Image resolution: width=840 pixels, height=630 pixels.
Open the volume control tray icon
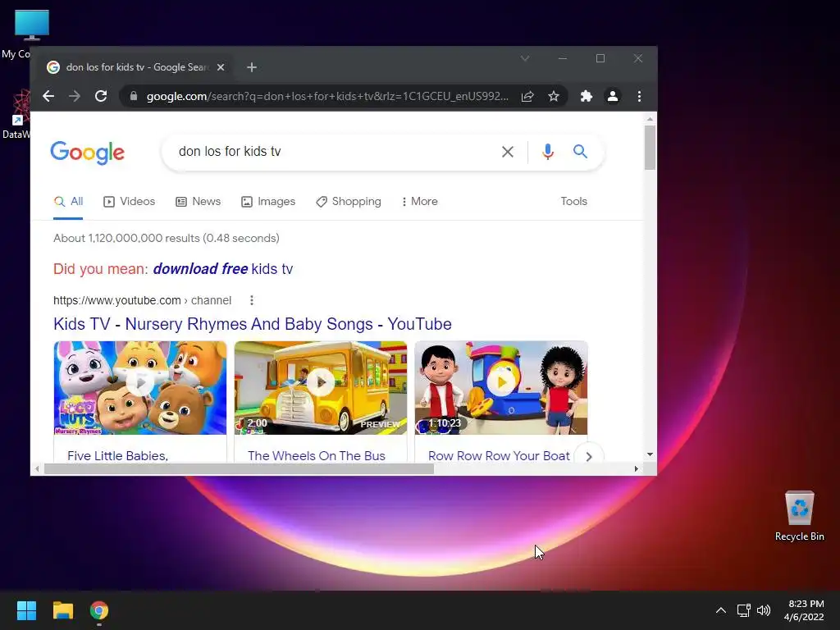pyautogui.click(x=764, y=610)
